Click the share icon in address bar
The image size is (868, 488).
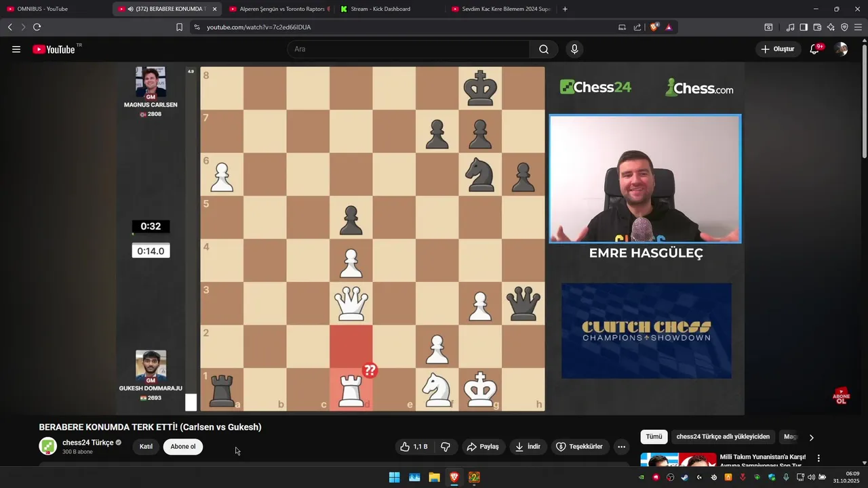[x=637, y=27]
